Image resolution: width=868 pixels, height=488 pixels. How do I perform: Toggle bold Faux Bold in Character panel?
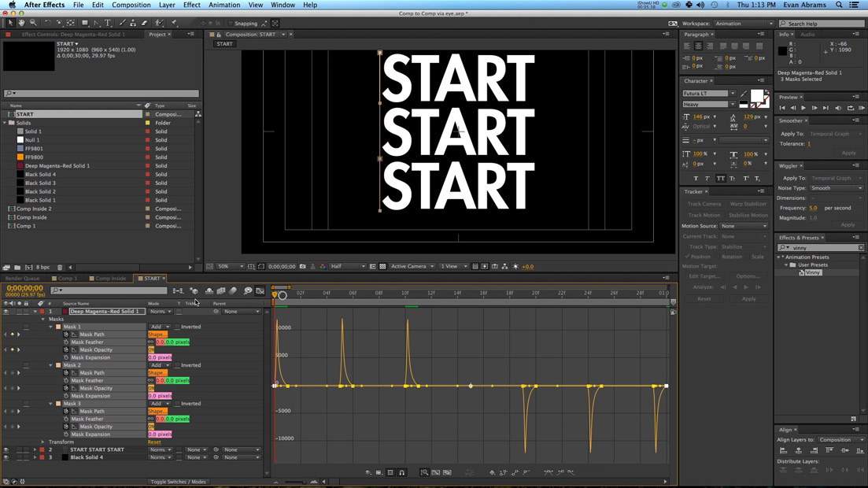pos(696,179)
